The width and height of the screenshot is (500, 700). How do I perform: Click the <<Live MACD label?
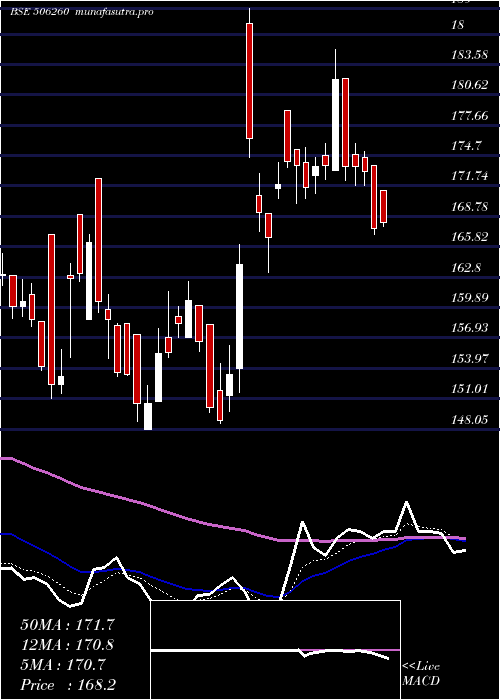coord(421,674)
